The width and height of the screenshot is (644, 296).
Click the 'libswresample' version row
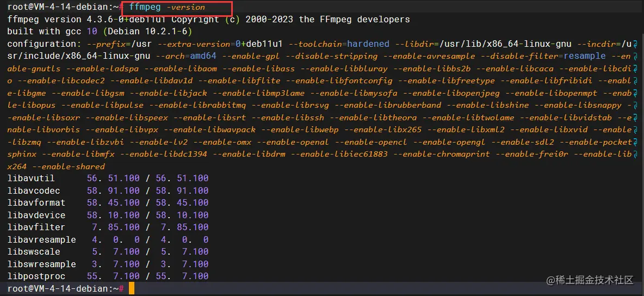pos(108,264)
